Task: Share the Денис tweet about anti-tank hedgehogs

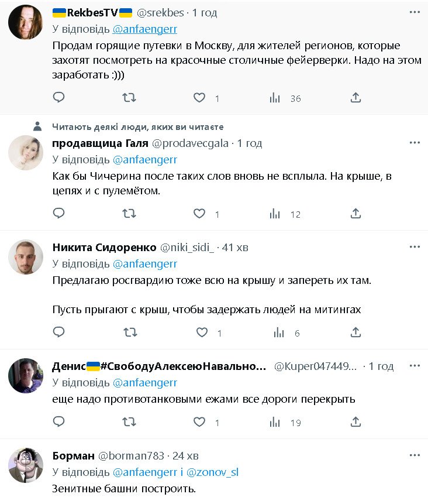Action: pyautogui.click(x=355, y=421)
